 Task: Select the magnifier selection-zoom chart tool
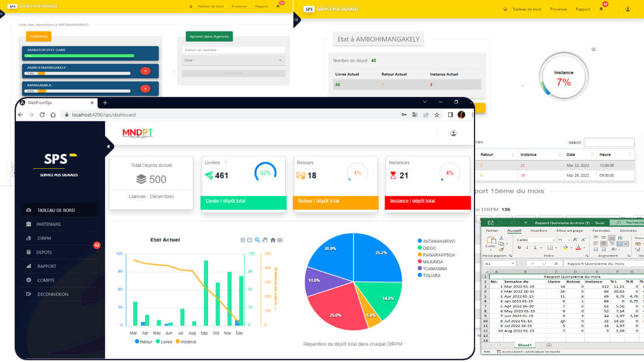258,240
